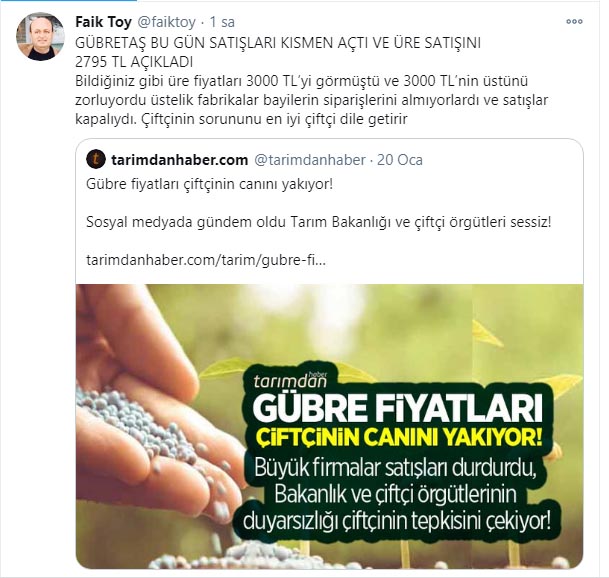Open Faik Toy's profile avatar
This screenshot has height=578, width=609.
pyautogui.click(x=40, y=37)
